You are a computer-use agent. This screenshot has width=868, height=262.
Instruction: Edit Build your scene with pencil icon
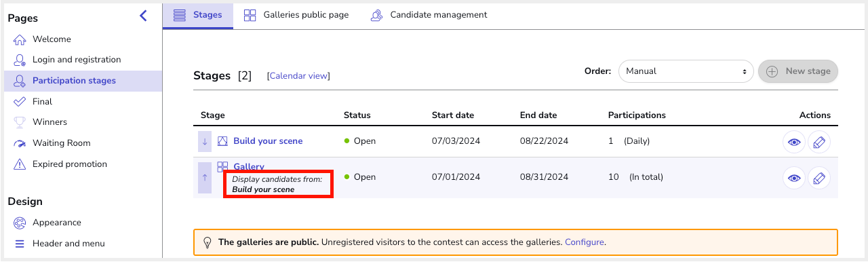(819, 142)
